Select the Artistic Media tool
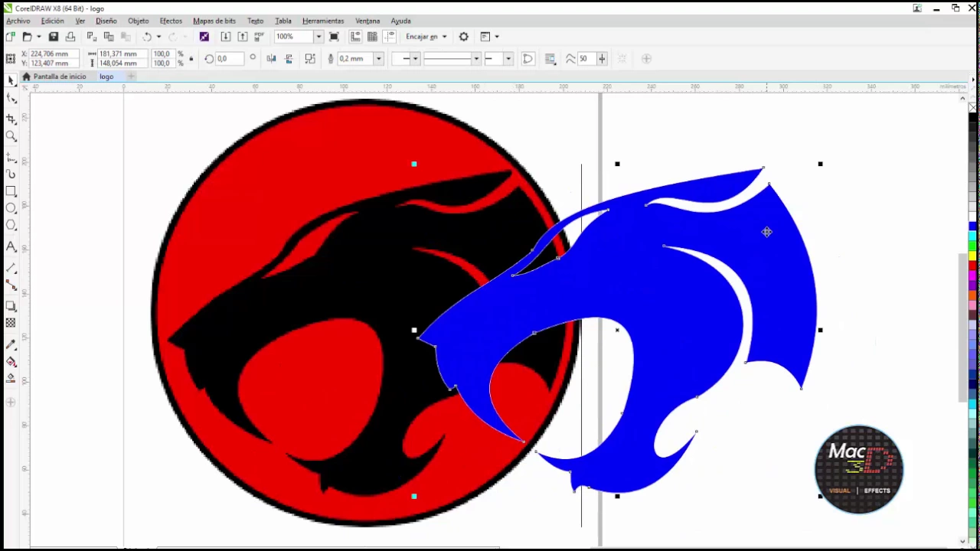Image resolution: width=980 pixels, height=551 pixels. pos(11,174)
